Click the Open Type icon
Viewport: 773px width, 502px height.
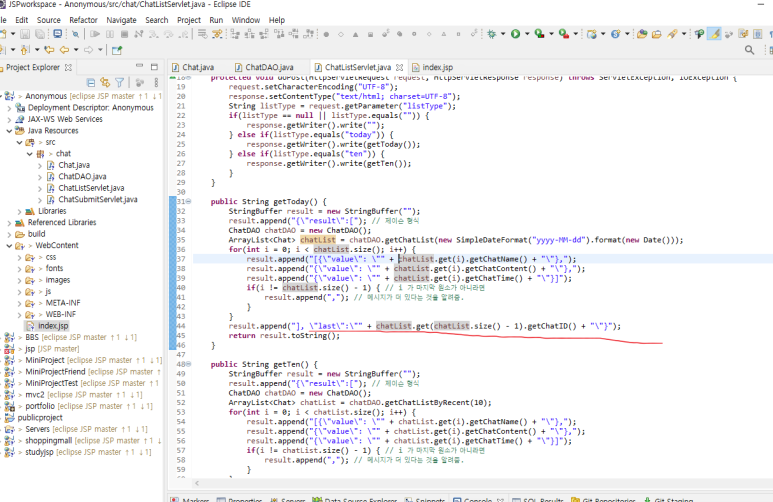642,34
